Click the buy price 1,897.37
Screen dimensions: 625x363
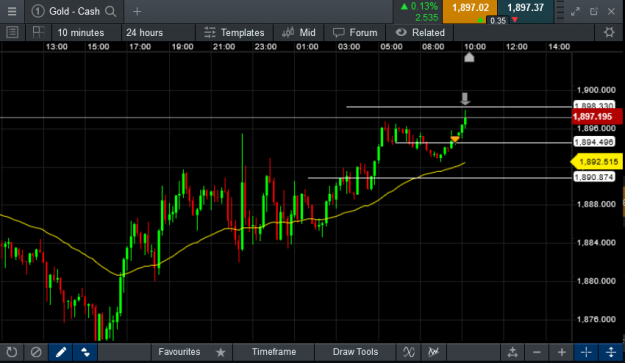point(525,8)
